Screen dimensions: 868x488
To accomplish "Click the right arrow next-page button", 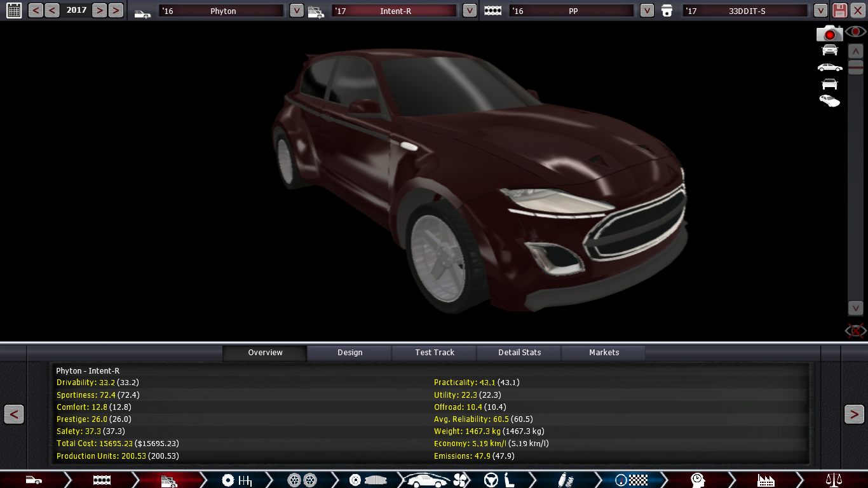I will [854, 414].
